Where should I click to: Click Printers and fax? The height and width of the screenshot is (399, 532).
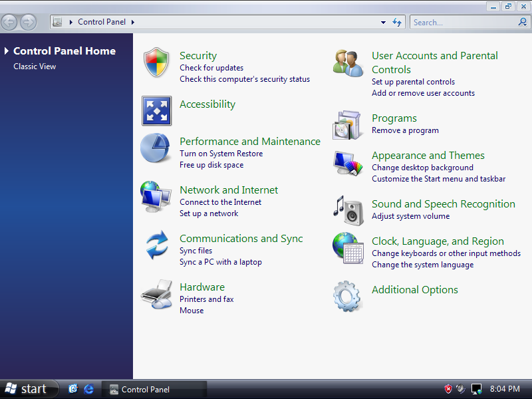point(207,299)
